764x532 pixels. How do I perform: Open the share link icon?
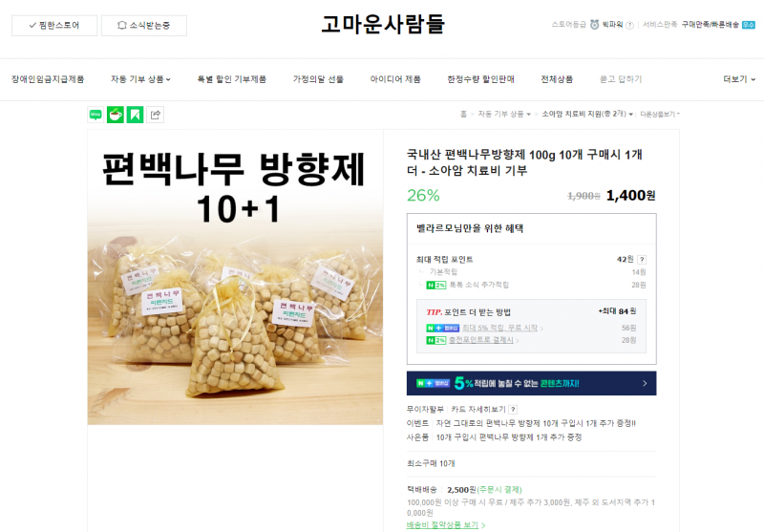156,115
